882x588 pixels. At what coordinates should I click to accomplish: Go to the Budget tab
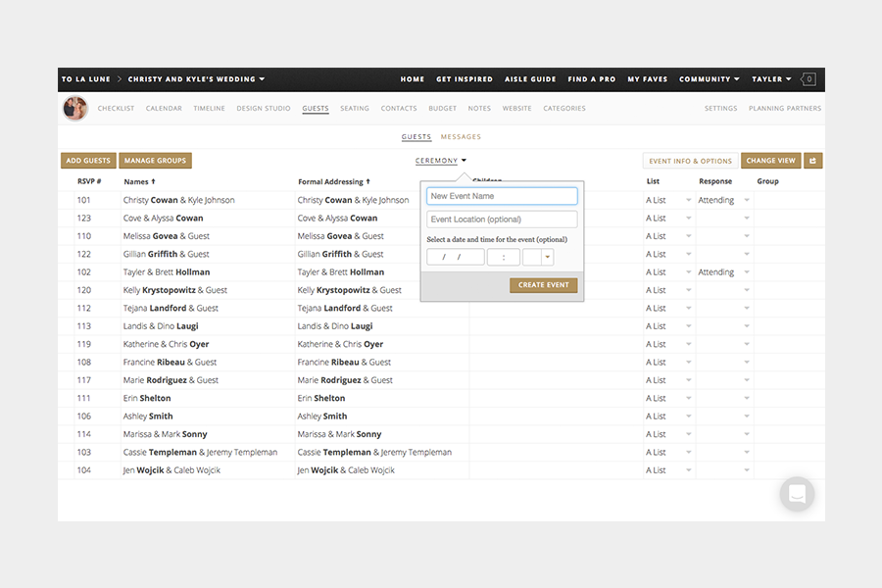point(442,109)
